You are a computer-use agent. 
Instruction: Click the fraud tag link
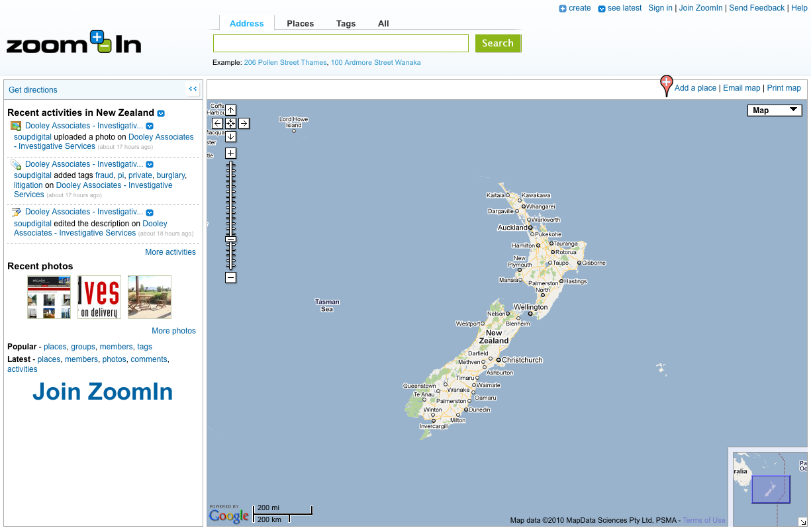(104, 175)
